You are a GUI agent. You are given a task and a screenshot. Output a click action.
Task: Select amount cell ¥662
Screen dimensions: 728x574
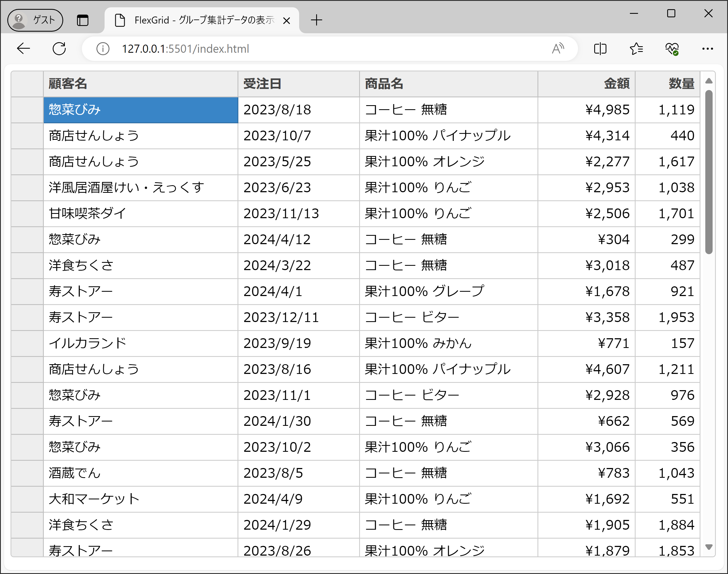click(x=586, y=422)
